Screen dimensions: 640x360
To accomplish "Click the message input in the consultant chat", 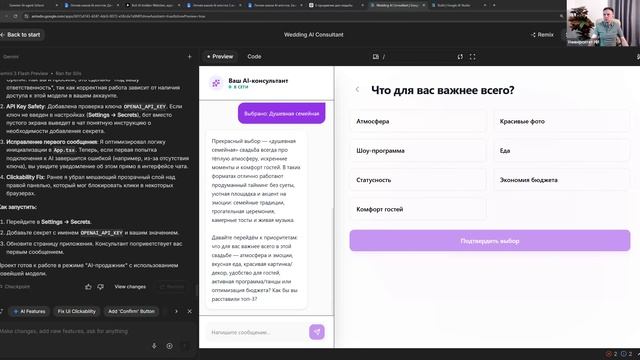I will 257,332.
